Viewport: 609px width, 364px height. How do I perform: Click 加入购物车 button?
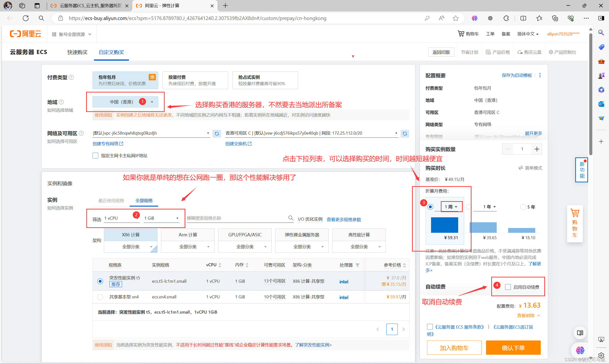pos(454,348)
